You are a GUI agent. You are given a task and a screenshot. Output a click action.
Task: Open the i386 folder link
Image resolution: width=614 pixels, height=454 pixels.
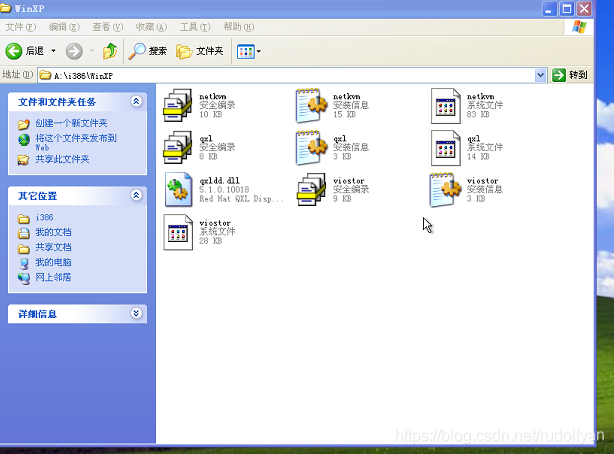point(44,217)
